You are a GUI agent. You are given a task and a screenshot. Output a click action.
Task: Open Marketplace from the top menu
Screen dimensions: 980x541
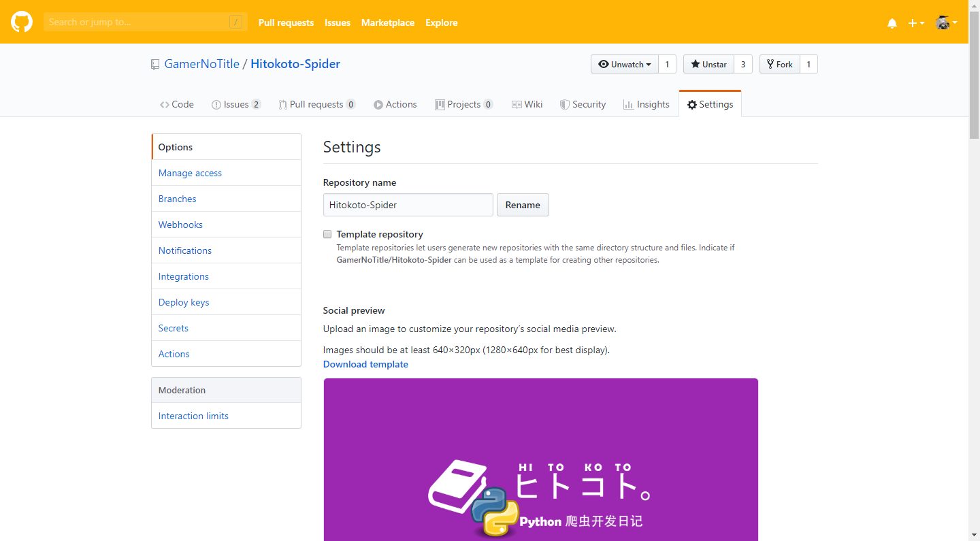click(388, 22)
